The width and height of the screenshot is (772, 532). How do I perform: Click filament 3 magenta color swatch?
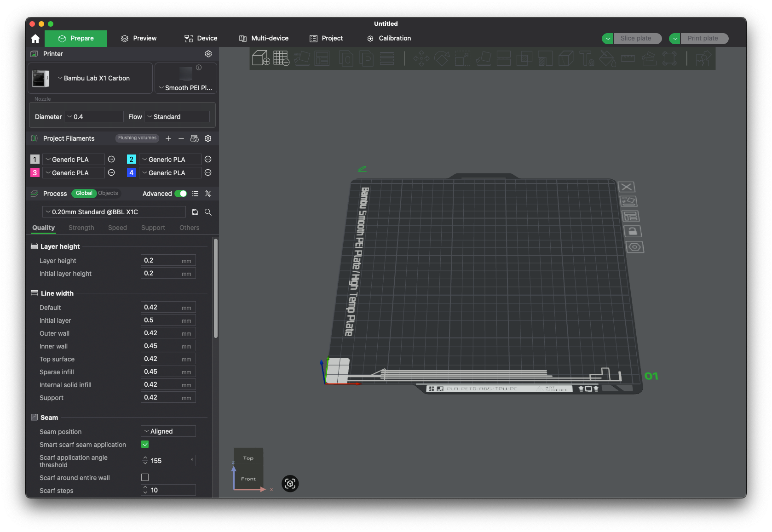35,173
